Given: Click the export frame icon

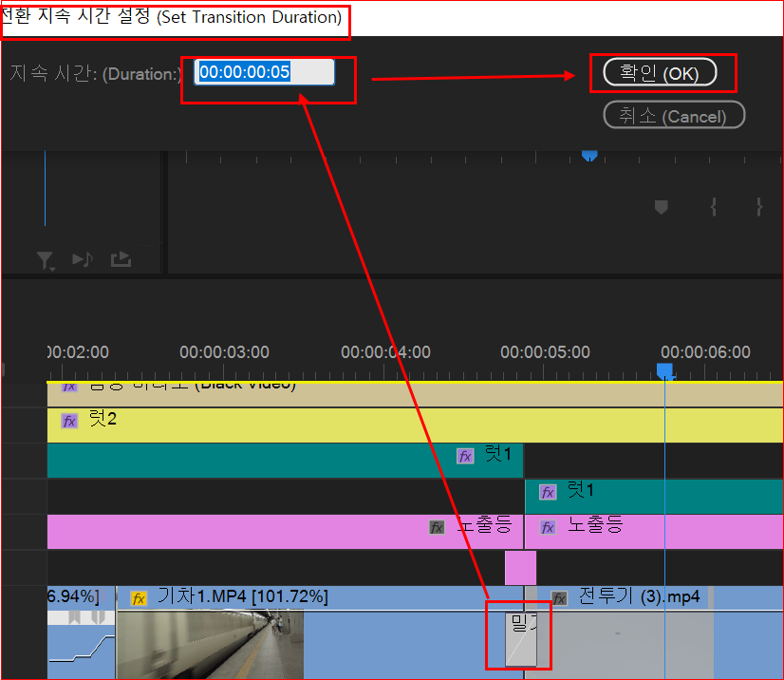Looking at the screenshot, I should coord(121,259).
